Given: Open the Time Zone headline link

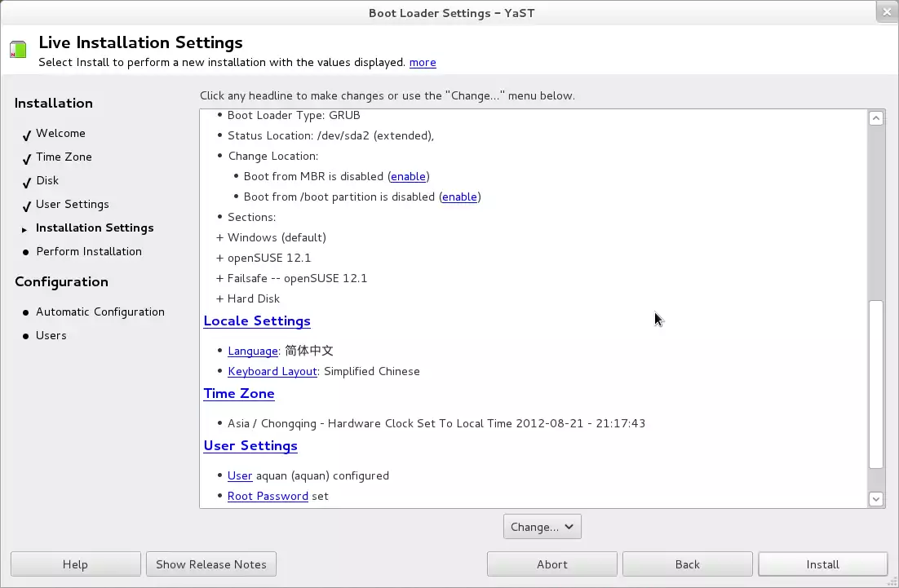Looking at the screenshot, I should tap(239, 393).
